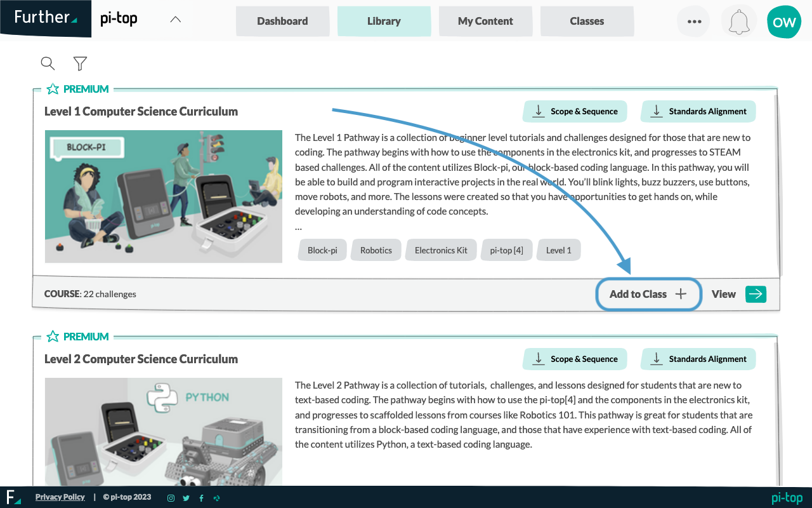Open the My Content tab
Viewport: 812px width, 508px height.
(485, 21)
